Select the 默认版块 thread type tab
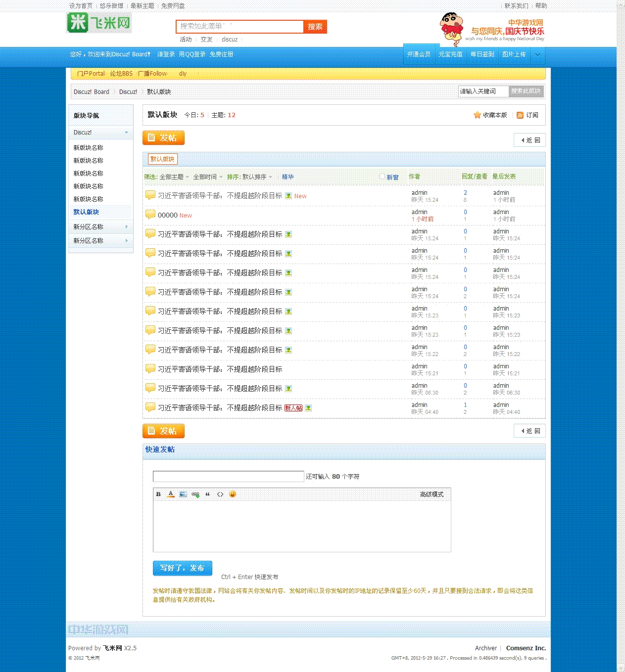This screenshot has height=672, width=625. coord(162,159)
